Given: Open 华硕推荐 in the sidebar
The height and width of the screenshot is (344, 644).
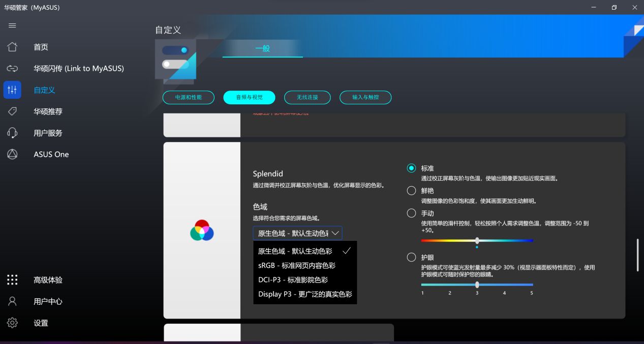Looking at the screenshot, I should pos(48,111).
